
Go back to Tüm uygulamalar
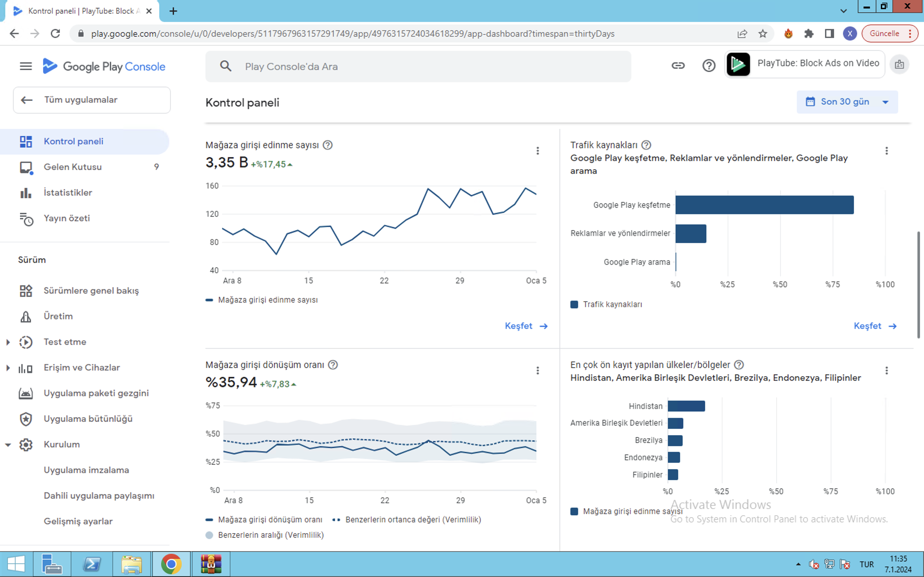click(92, 100)
